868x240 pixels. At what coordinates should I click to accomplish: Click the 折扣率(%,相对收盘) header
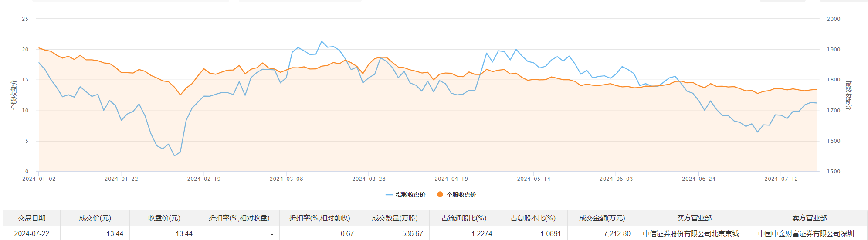[239, 218]
